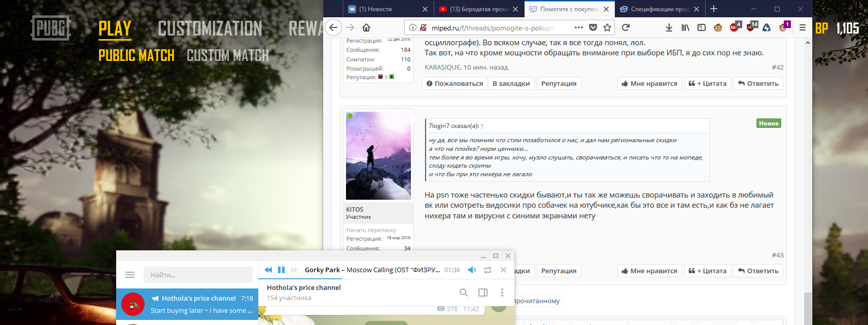Open Hothola's price channel chat

(x=187, y=304)
